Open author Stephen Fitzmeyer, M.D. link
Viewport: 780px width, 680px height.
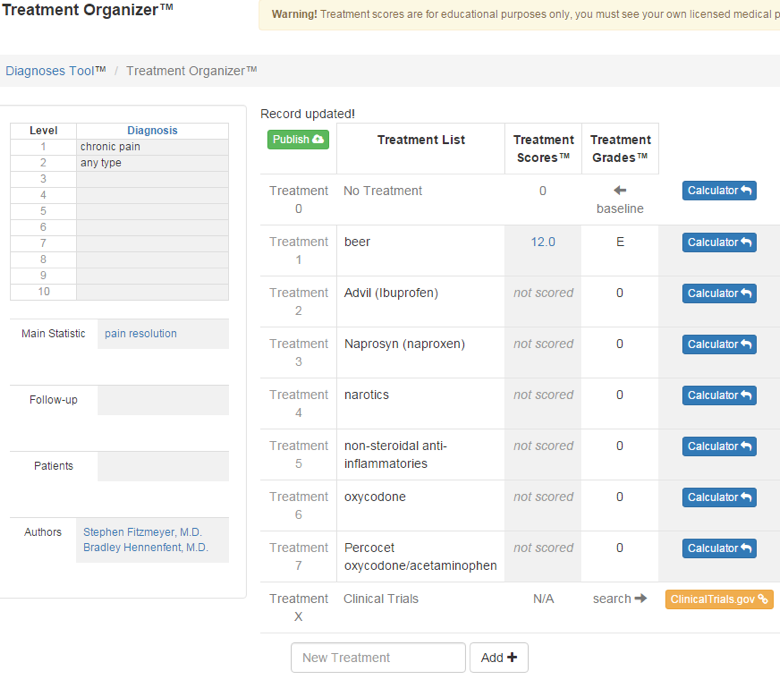(x=142, y=532)
